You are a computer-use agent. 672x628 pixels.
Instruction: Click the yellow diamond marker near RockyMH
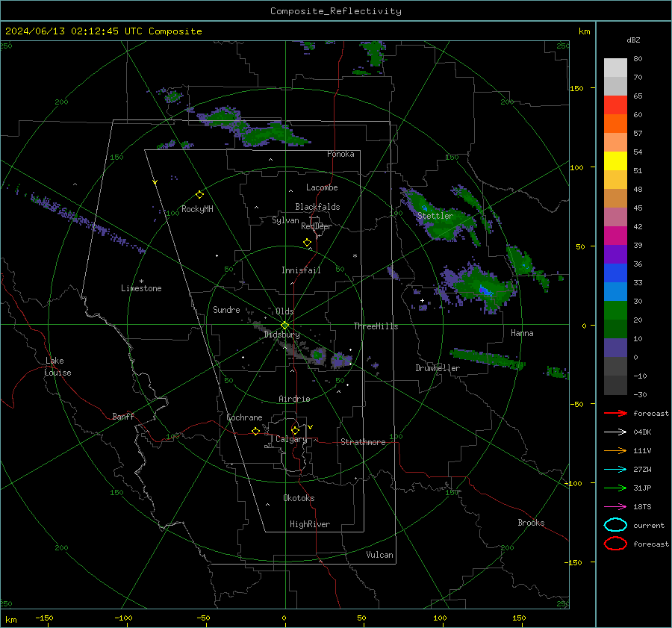pos(199,195)
